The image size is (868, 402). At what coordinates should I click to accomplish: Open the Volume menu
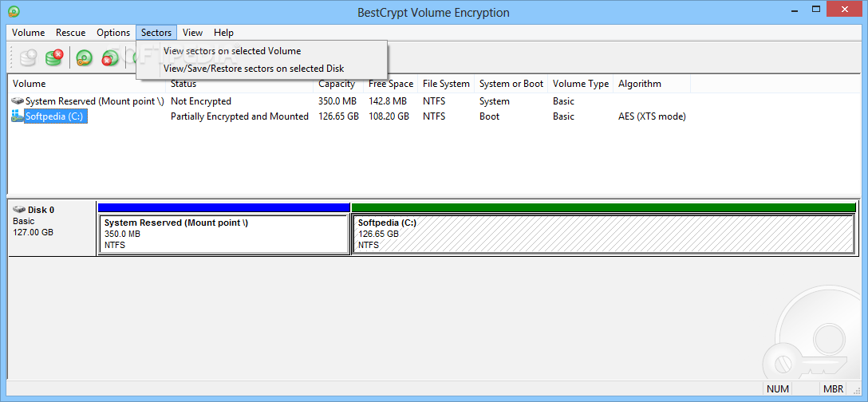(x=28, y=33)
